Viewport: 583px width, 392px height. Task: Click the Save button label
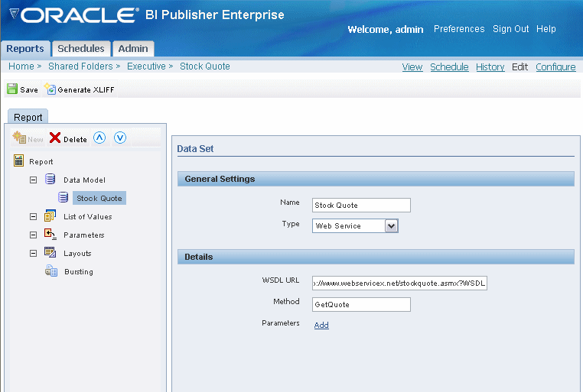pyautogui.click(x=29, y=90)
